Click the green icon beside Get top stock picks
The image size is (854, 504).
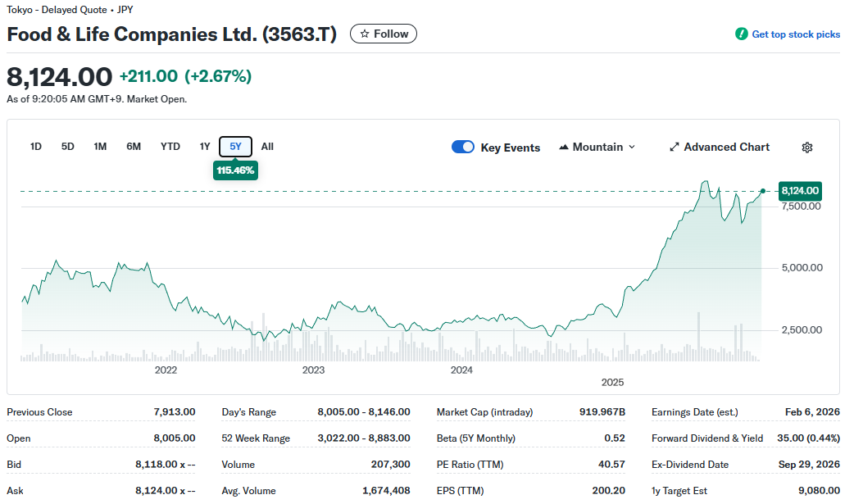[x=741, y=34]
